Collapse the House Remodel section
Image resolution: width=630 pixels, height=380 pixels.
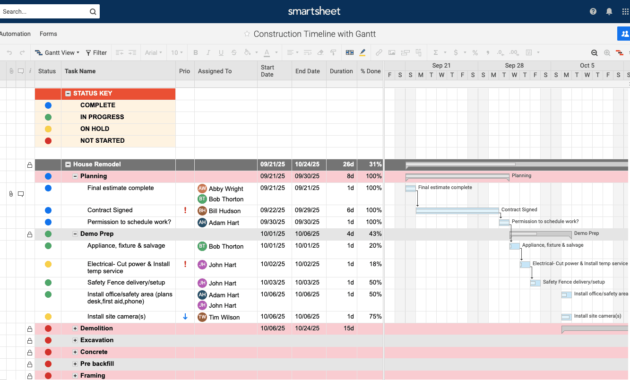pos(68,164)
